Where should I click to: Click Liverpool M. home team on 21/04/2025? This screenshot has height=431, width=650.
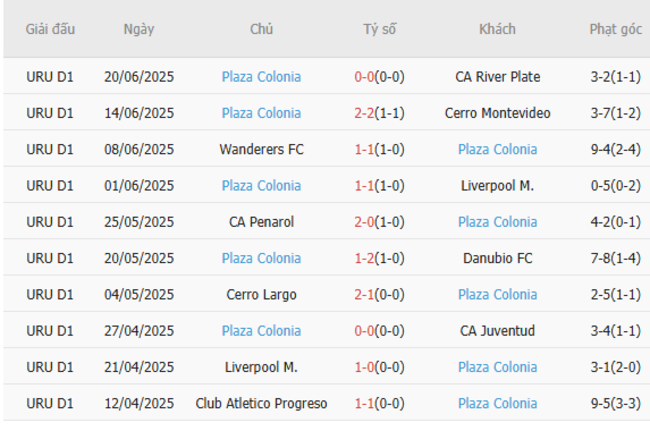click(x=261, y=367)
